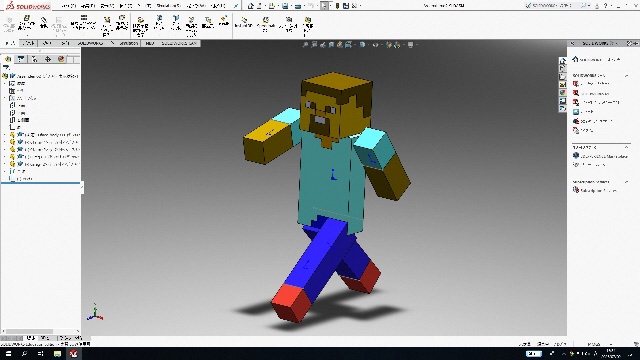
Task: Click the zoom-to-fit icon in view toolbar
Action: pos(305,44)
